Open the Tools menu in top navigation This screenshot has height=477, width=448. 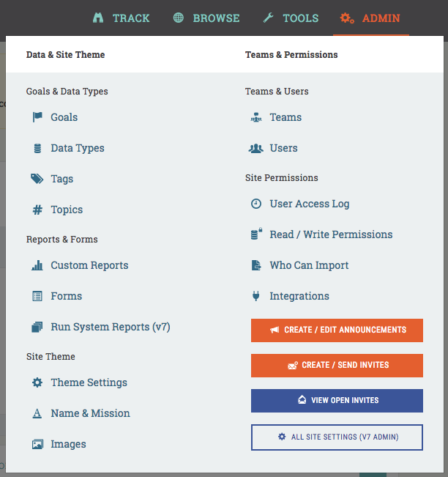(x=290, y=18)
